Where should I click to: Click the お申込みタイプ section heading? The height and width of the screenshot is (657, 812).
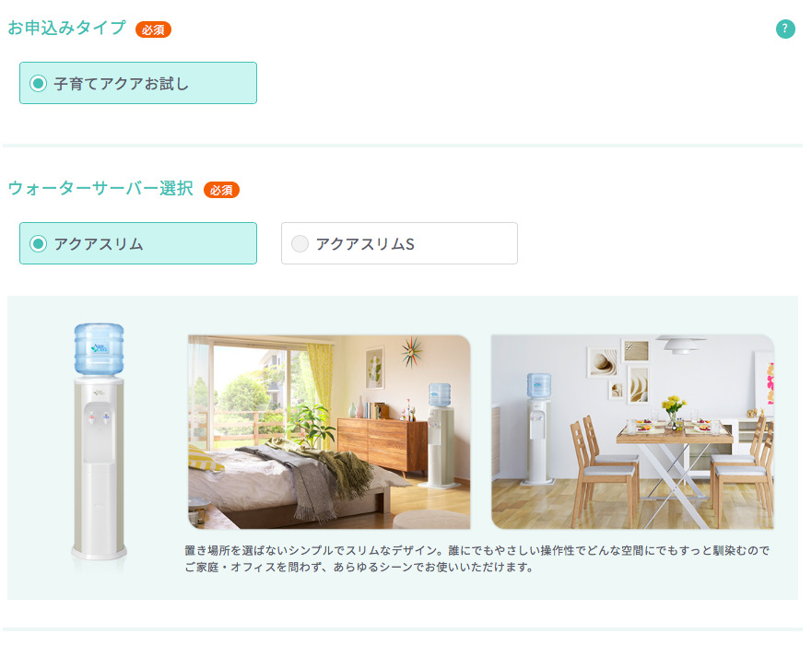pos(66,28)
